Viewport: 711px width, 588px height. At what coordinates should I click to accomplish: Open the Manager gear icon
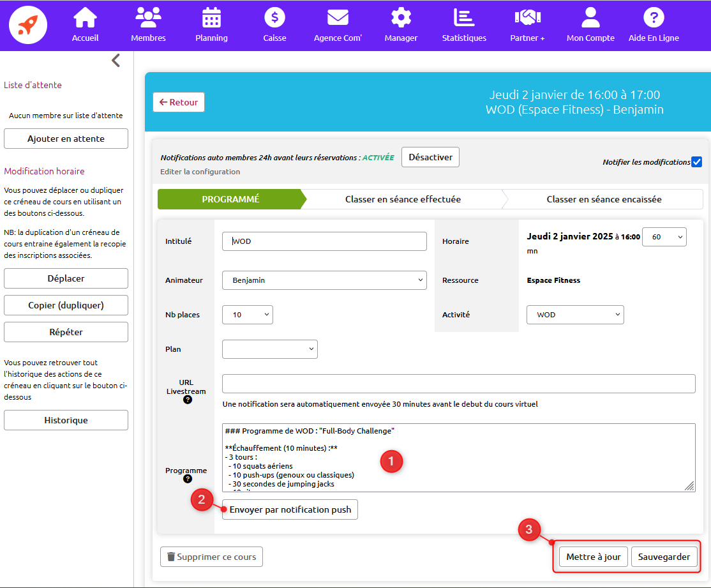[401, 18]
